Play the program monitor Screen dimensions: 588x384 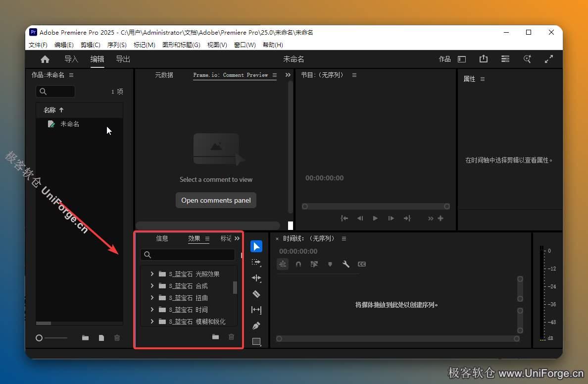(x=375, y=218)
